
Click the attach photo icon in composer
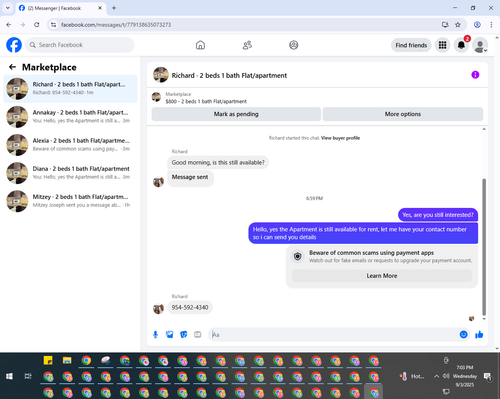(170, 334)
